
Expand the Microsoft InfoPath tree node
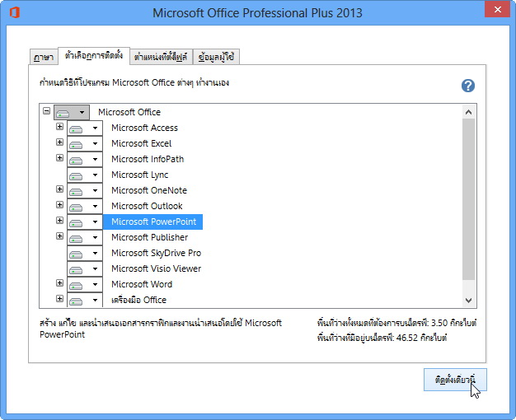pyautogui.click(x=59, y=157)
